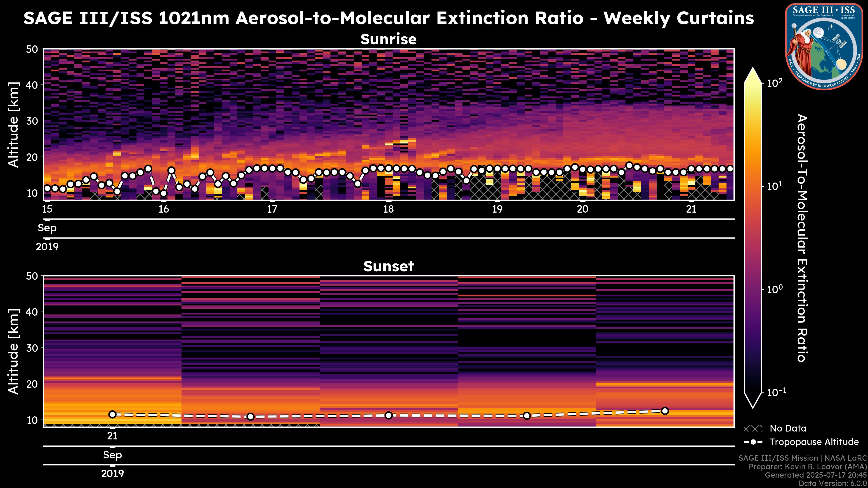Click the Sunset x-axis label 21
Image resolution: width=868 pixels, height=488 pixels.
coord(113,436)
